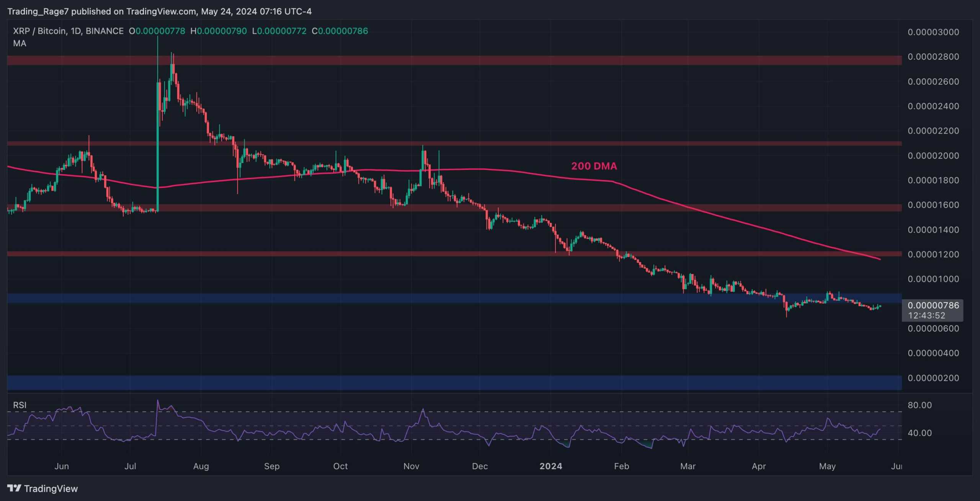Click the RSI indicator label
The image size is (980, 501).
coord(20,405)
